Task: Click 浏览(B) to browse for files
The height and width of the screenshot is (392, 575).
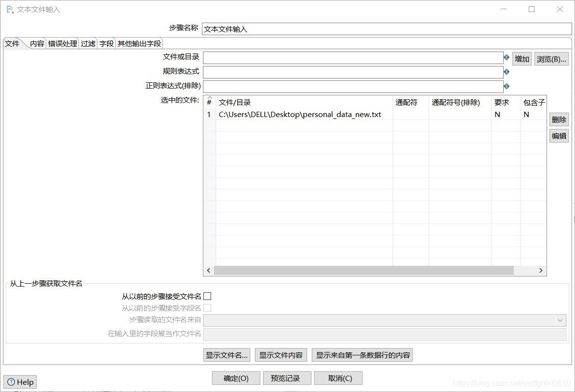Action: pos(551,58)
